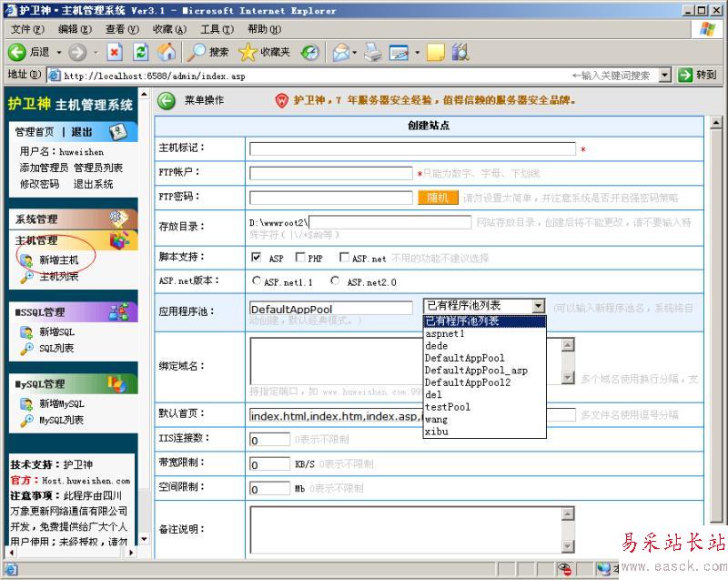Open the Back button history dropdown arrow
Image resolution: width=728 pixels, height=580 pixels.
59,53
